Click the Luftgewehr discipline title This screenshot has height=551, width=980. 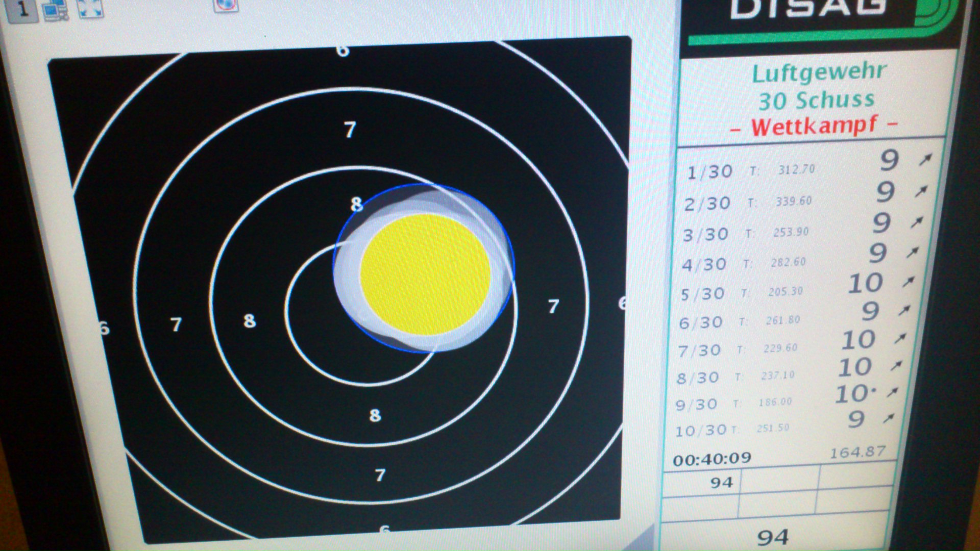(819, 73)
